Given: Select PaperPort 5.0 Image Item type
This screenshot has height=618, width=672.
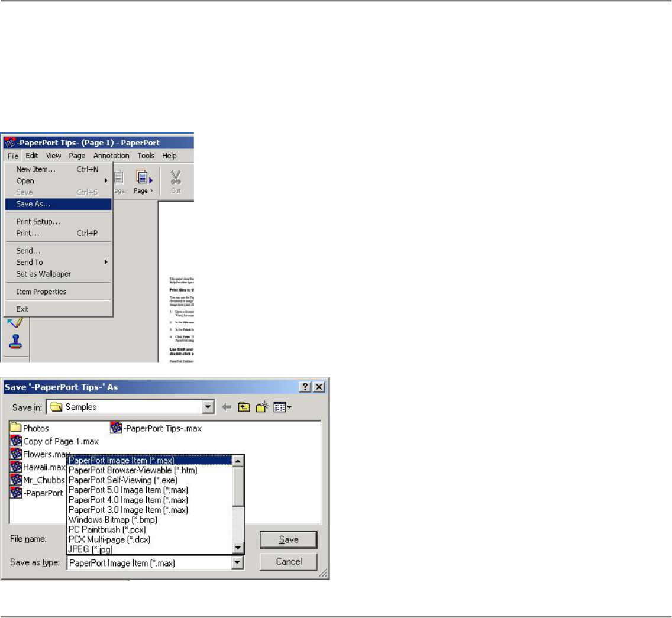Looking at the screenshot, I should [x=150, y=490].
